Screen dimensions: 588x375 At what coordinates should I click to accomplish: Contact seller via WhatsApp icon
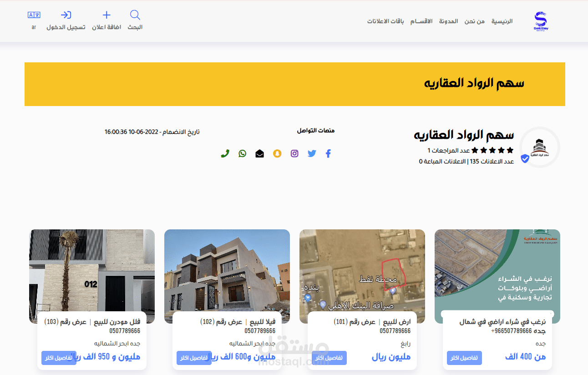coord(242,154)
